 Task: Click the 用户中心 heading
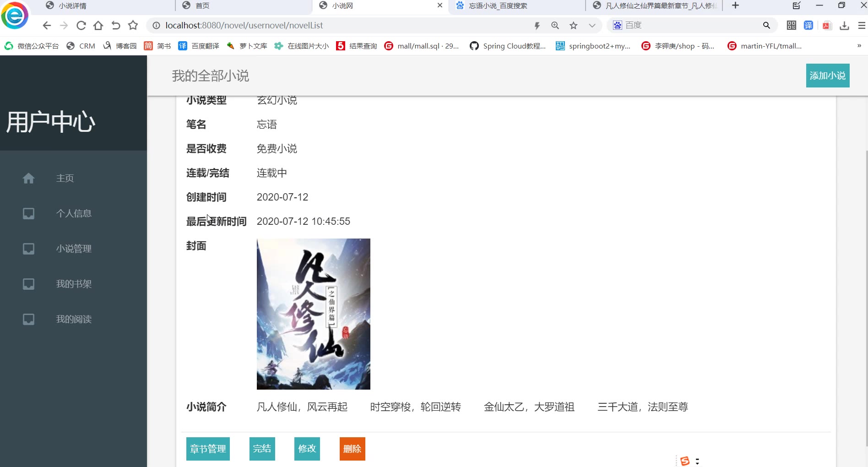(51, 122)
